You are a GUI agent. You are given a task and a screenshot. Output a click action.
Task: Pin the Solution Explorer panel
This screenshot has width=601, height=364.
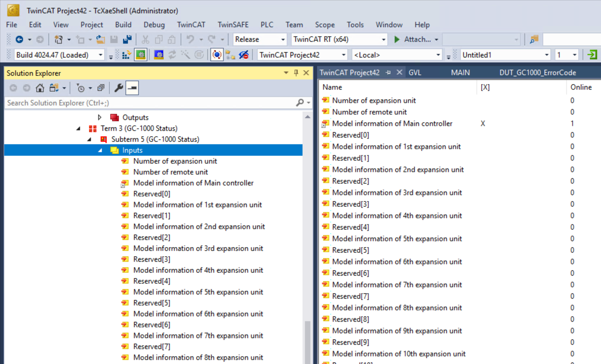[x=296, y=73]
